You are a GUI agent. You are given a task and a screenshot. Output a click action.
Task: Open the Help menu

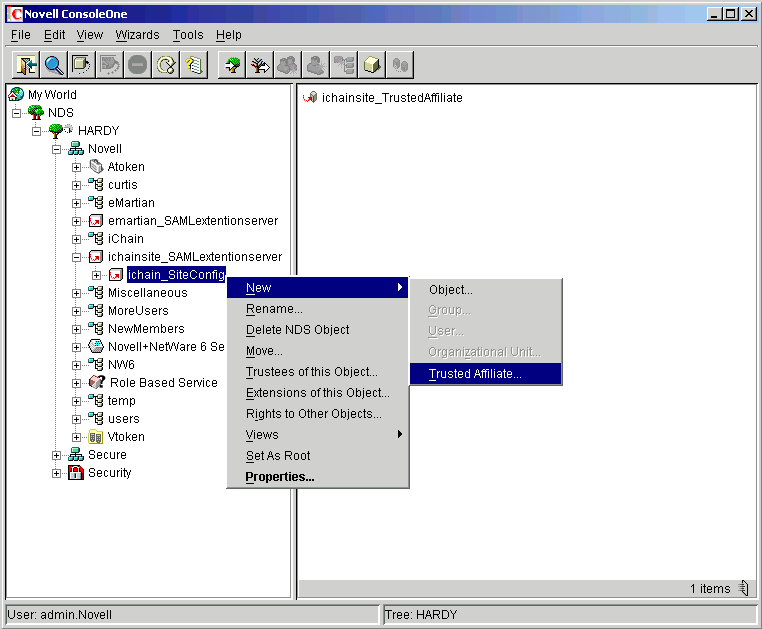click(229, 35)
